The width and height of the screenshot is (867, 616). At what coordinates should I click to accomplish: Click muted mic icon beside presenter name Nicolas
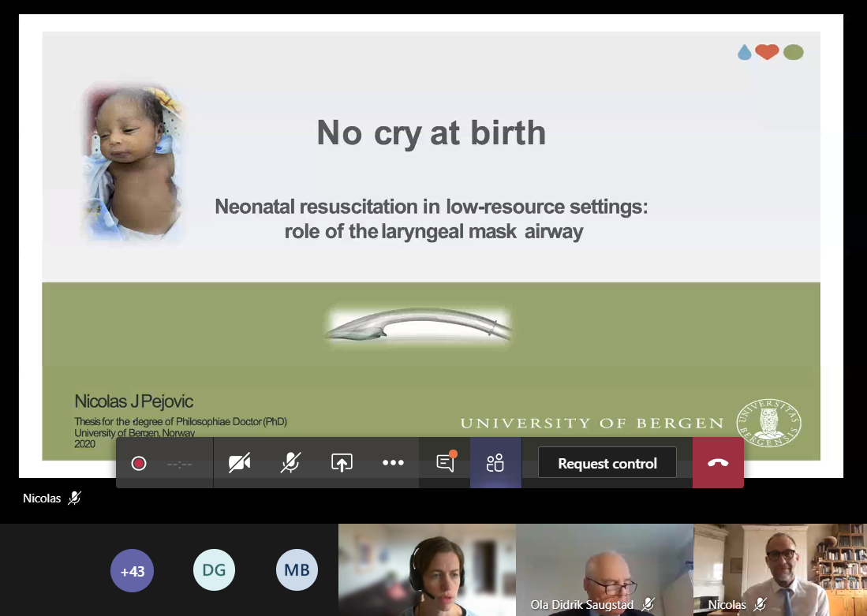pyautogui.click(x=74, y=498)
